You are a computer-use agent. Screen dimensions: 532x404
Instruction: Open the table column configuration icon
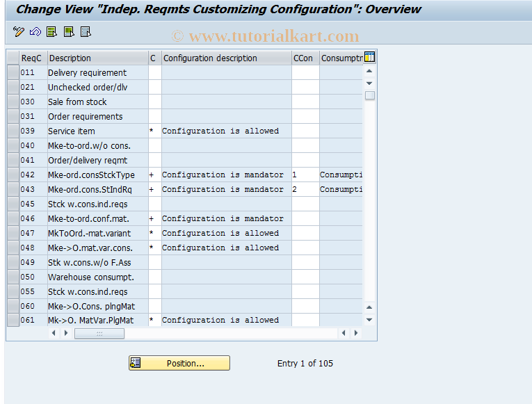pos(369,57)
